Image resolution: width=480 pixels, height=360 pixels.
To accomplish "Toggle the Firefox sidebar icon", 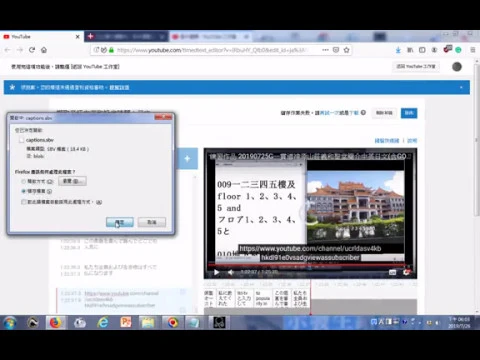I will pos(422,50).
